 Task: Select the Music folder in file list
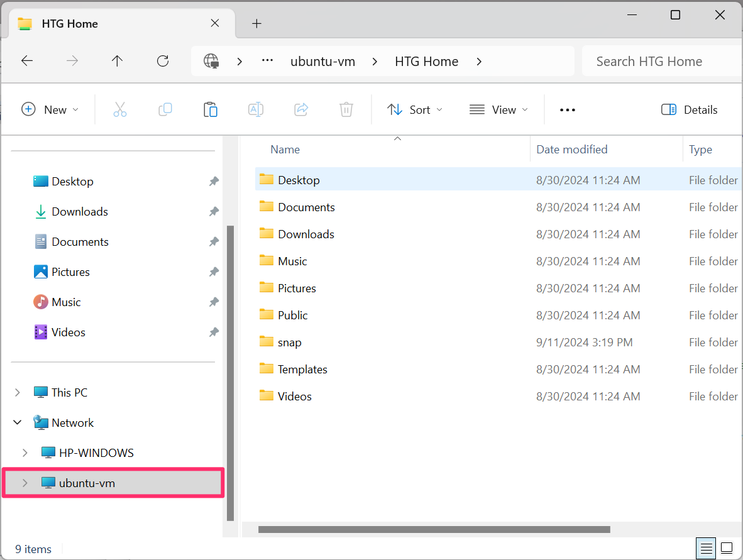click(x=498, y=261)
